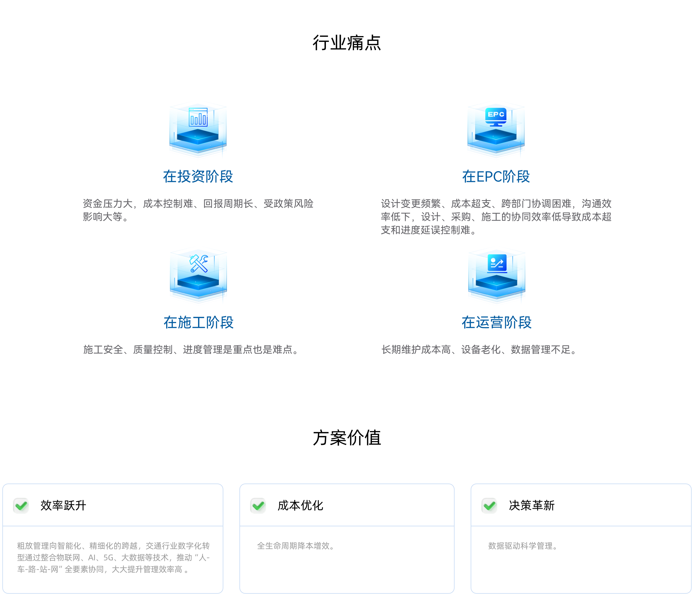Click the 在EPC阶段 heading

point(496,177)
